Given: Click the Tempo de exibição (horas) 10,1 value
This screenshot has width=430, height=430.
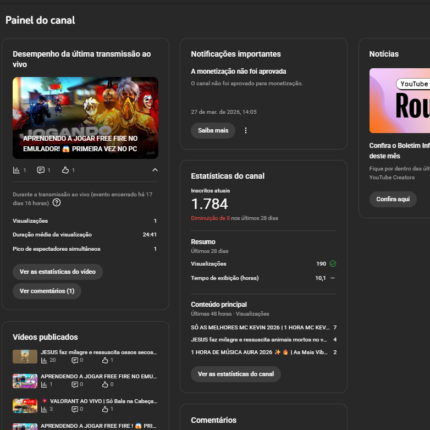Looking at the screenshot, I should 320,278.
